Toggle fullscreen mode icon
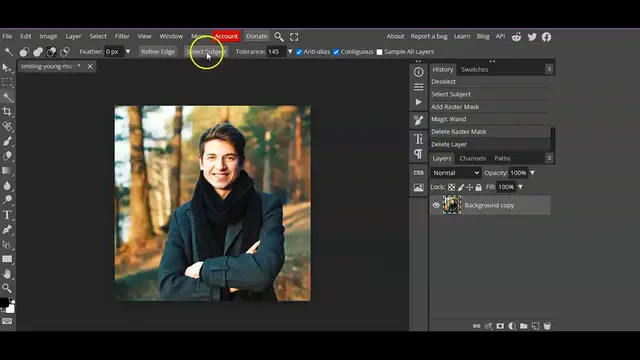The height and width of the screenshot is (360, 640). click(x=294, y=37)
